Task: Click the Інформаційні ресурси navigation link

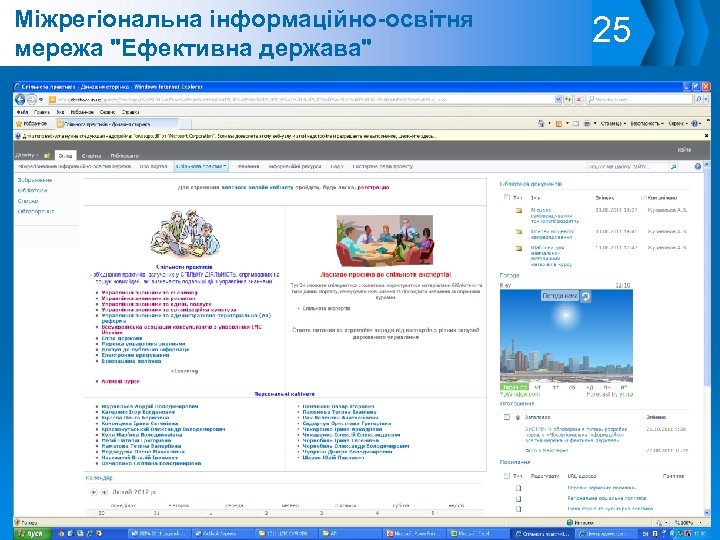Action: [294, 166]
